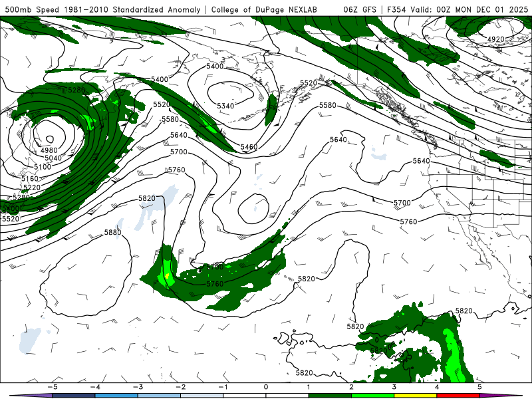Click the '500mb Speed 1981-2010 Standardized Anomaly' title
Viewport: 532px width, 399px height.
103,9
